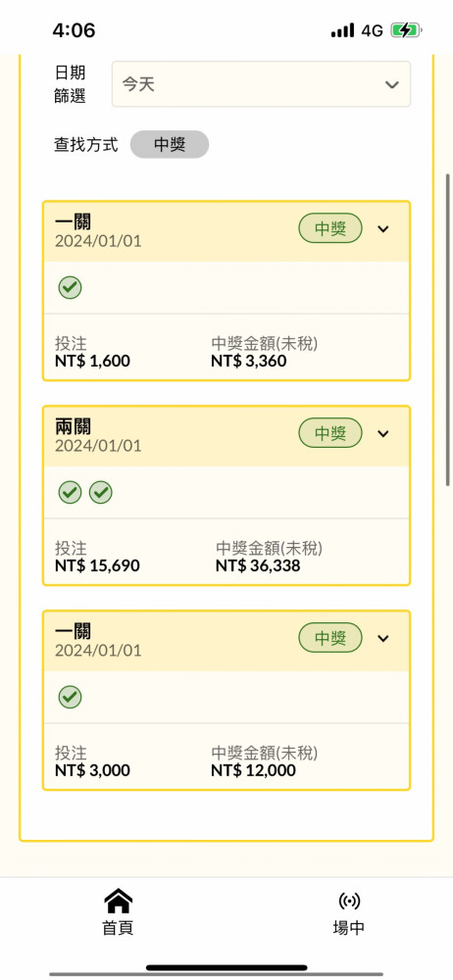This screenshot has height=980, width=453.
Task: Go to 首頁 home tab
Action: pos(119,913)
